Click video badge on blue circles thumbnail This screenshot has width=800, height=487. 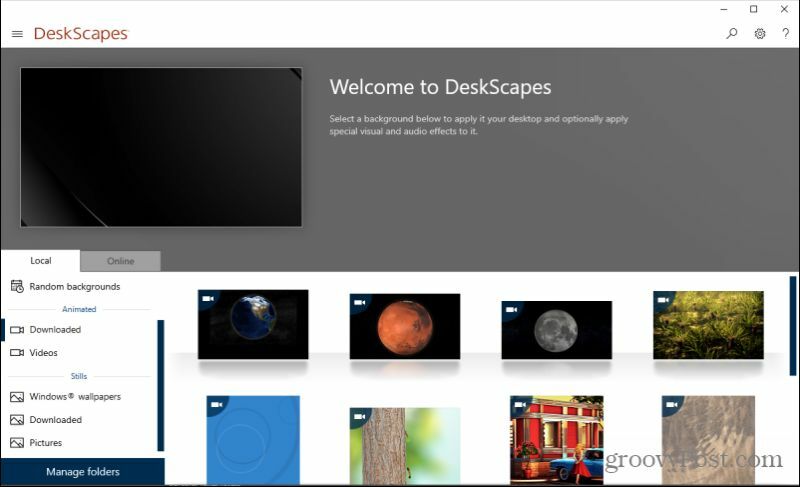pyautogui.click(x=217, y=404)
